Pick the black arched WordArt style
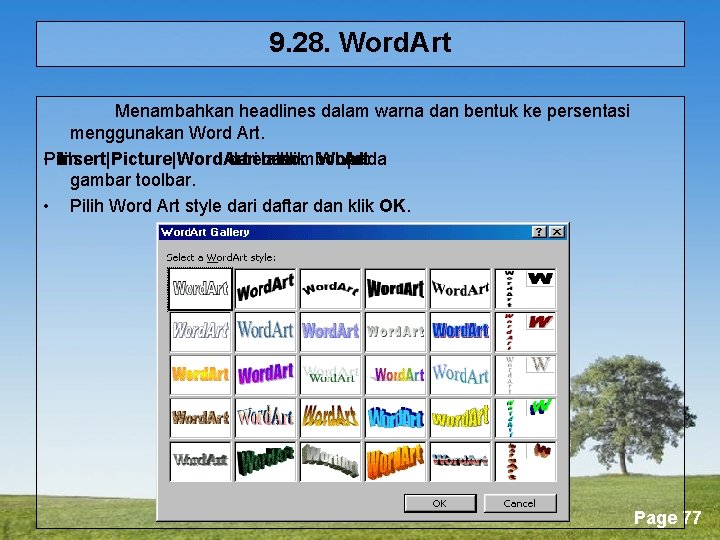The image size is (720, 540). [x=331, y=289]
